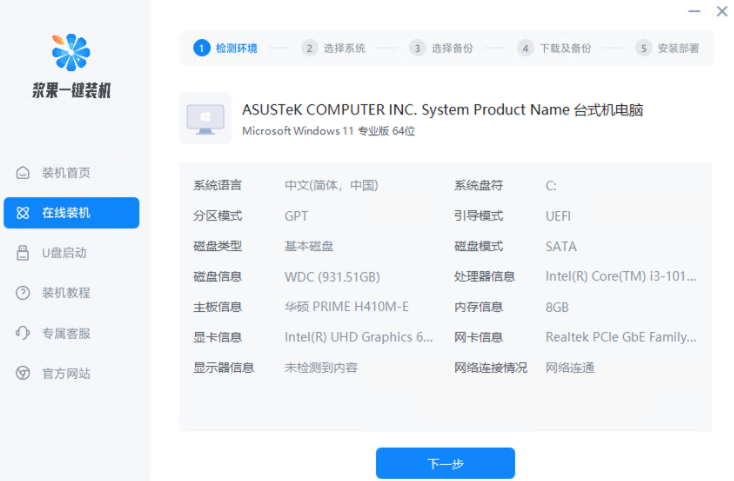Close the installer window
734x481 pixels.
[x=722, y=11]
